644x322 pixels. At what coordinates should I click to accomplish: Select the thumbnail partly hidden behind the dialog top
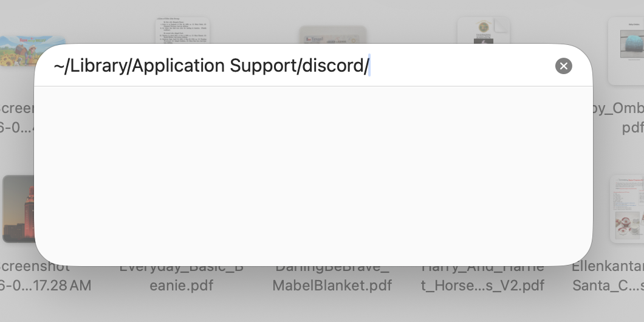(x=333, y=35)
